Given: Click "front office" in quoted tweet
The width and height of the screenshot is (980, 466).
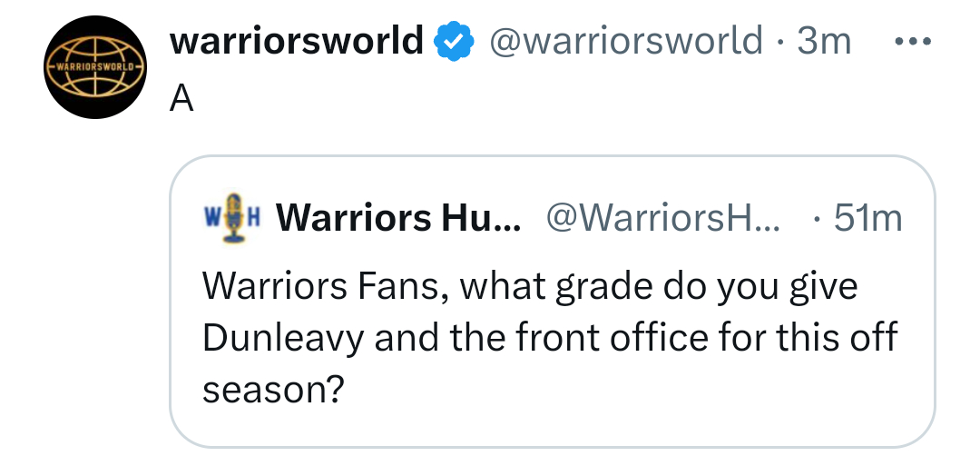Looking at the screenshot, I should click(612, 338).
